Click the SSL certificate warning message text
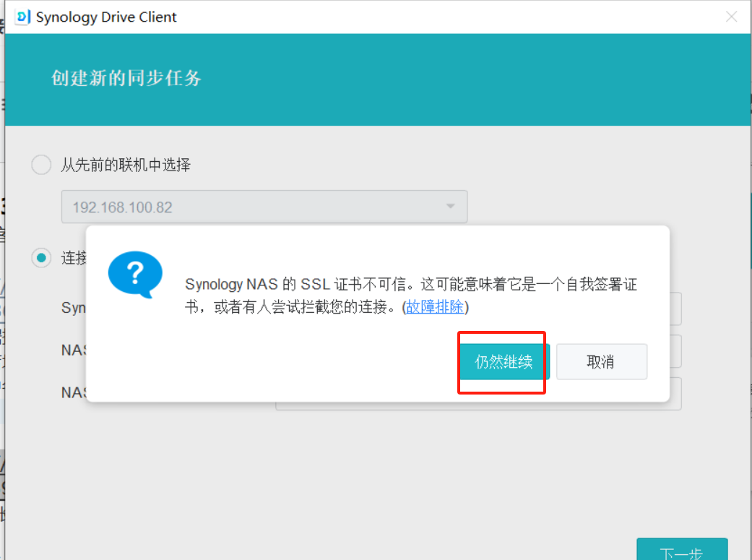This screenshot has width=752, height=560. point(411,295)
